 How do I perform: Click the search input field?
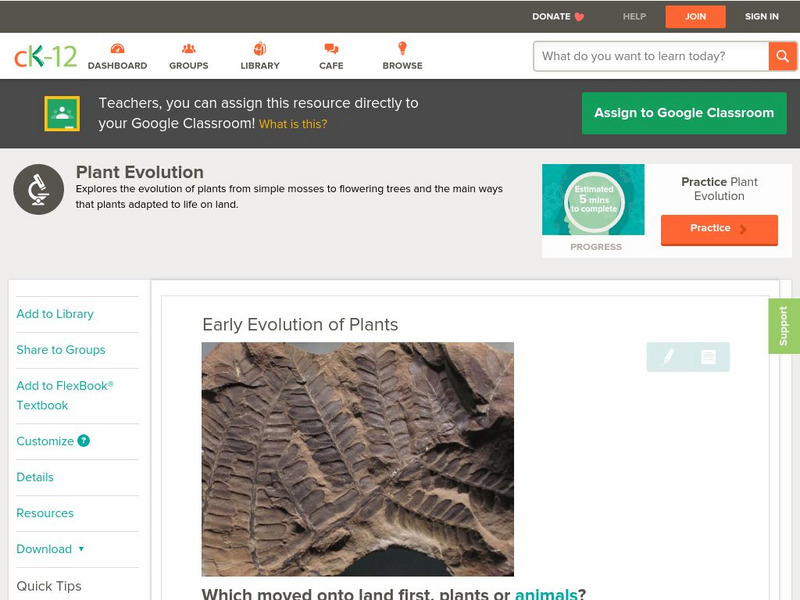point(651,56)
